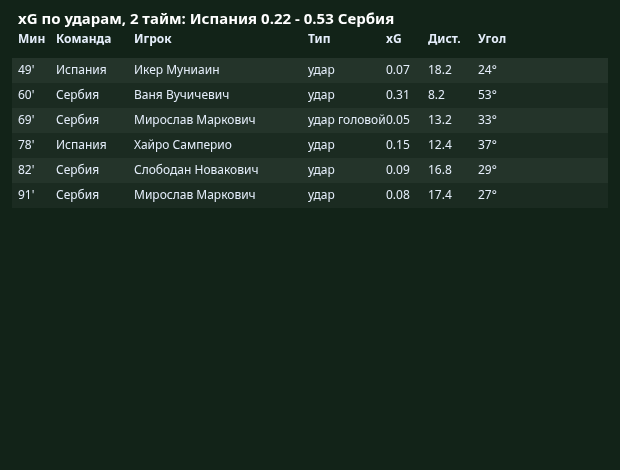Screen dimensions: 620x470
Task: Select player Хайро Самперио
Action: coord(183,145)
